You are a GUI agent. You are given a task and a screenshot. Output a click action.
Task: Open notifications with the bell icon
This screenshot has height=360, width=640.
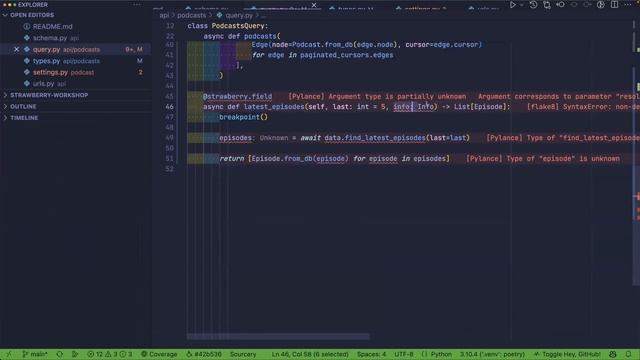[x=628, y=354]
